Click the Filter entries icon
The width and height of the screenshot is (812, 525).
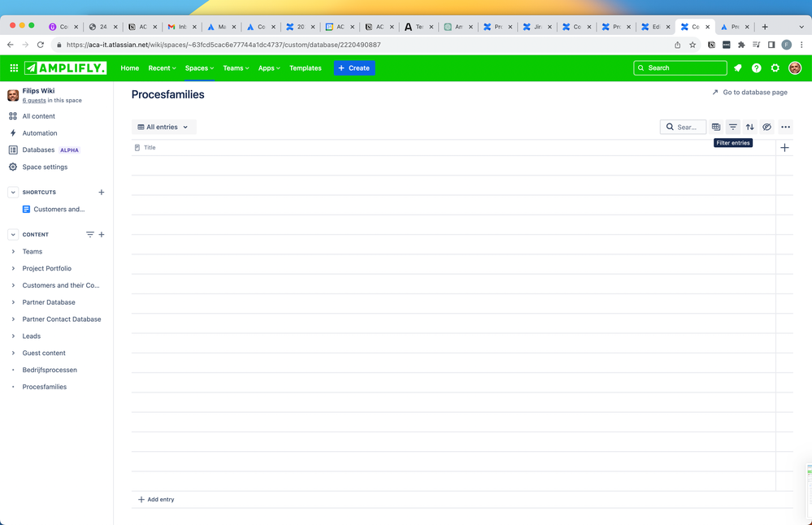point(733,127)
